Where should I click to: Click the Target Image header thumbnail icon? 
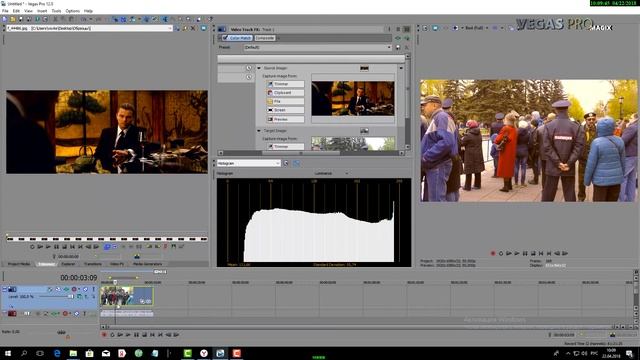click(x=364, y=131)
